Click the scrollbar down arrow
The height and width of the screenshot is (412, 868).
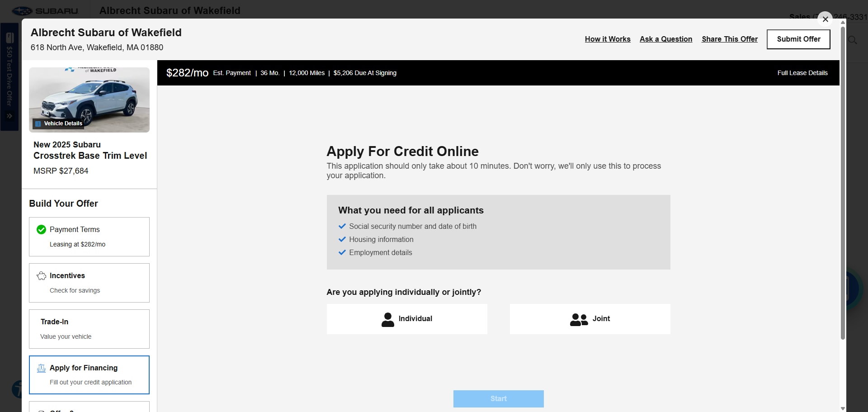pos(843,408)
